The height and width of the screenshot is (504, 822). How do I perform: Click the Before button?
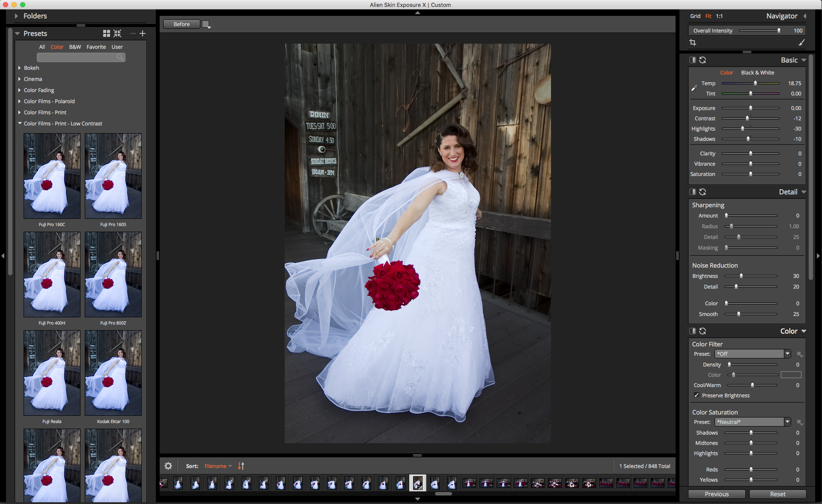pyautogui.click(x=182, y=24)
